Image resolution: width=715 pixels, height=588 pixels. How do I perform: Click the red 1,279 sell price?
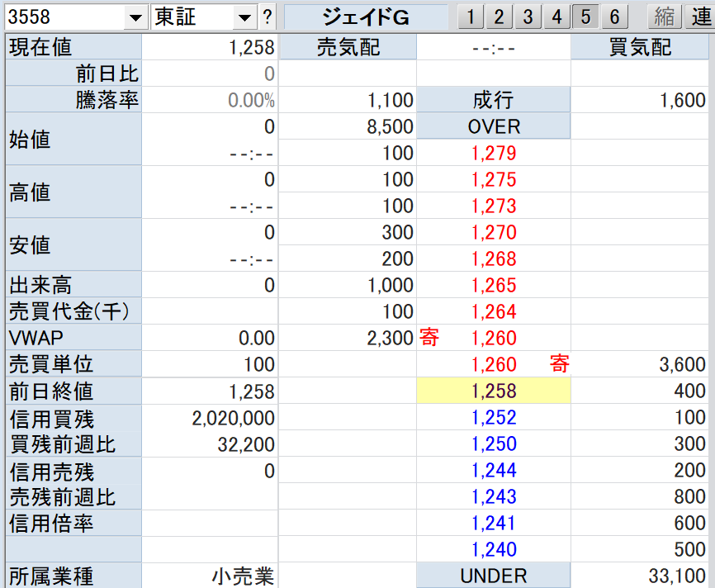tap(494, 153)
